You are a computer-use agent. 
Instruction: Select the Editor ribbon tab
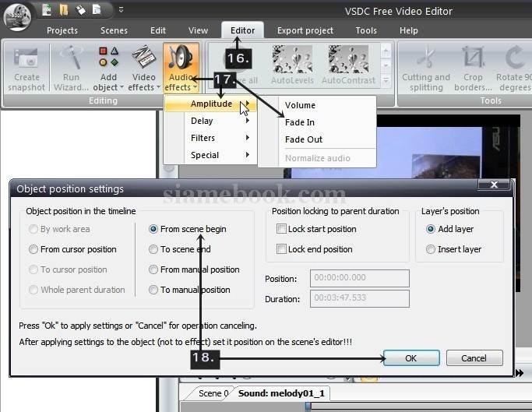[x=242, y=30]
